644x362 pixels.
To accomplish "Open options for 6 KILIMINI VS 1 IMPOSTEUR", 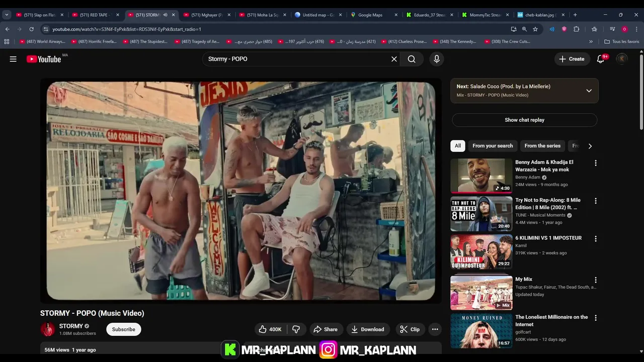I will [596, 238].
